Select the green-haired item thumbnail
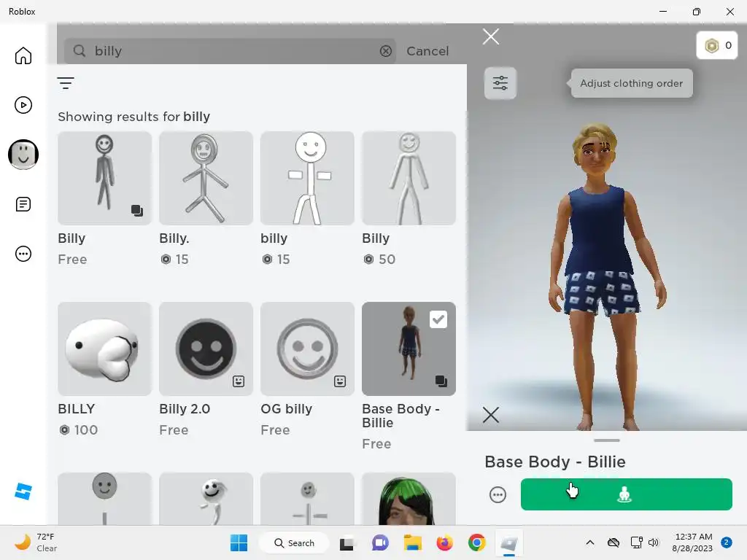Image resolution: width=747 pixels, height=560 pixels. coord(409,499)
